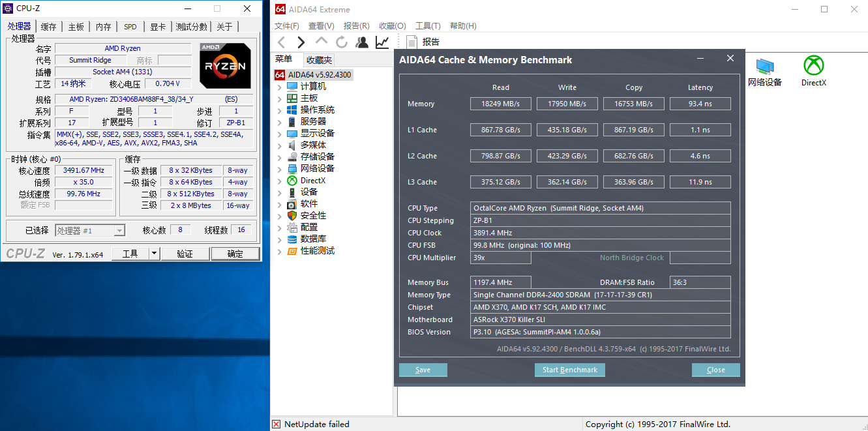This screenshot has height=431, width=868.
Task: Click the Memory Read 18249 MB/s field
Action: click(501, 104)
